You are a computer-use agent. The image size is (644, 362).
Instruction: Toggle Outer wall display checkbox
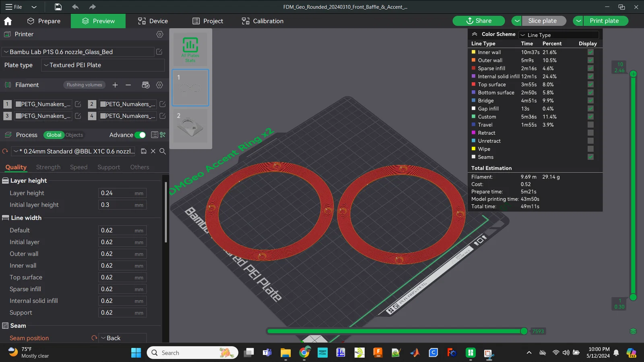tap(590, 60)
